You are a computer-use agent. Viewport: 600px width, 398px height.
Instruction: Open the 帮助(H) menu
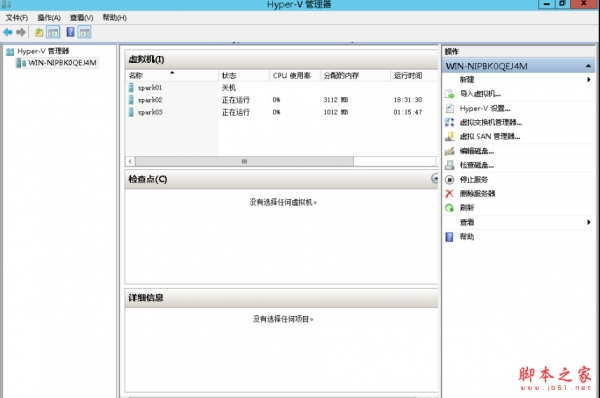coord(114,18)
